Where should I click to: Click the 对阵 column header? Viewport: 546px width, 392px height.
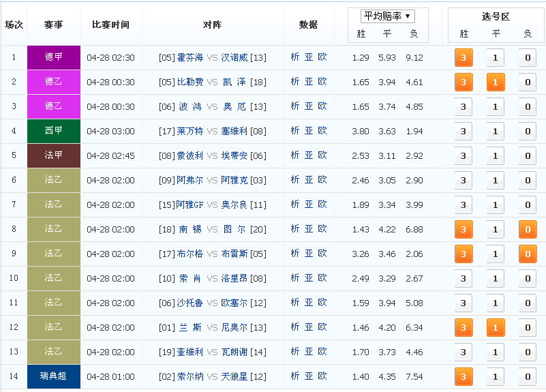click(213, 25)
